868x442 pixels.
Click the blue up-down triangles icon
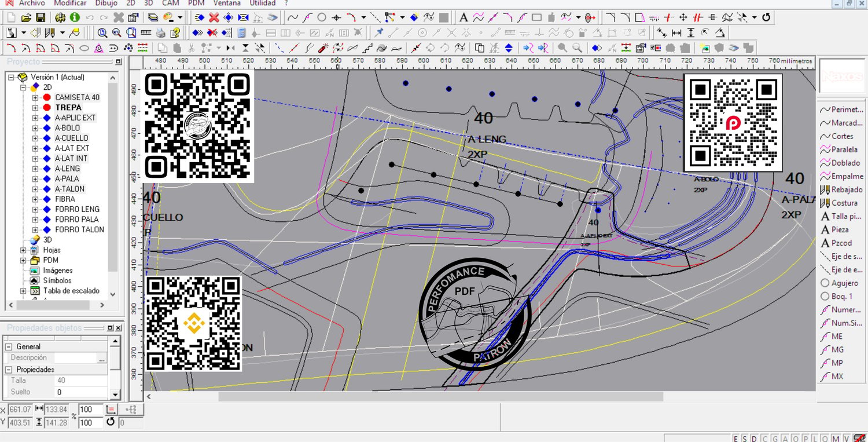click(509, 48)
